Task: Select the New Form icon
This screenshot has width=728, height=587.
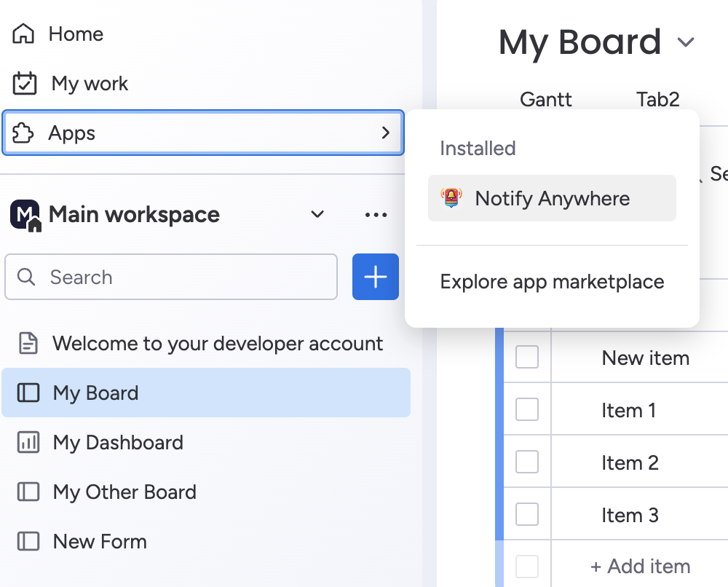Action: 28,541
